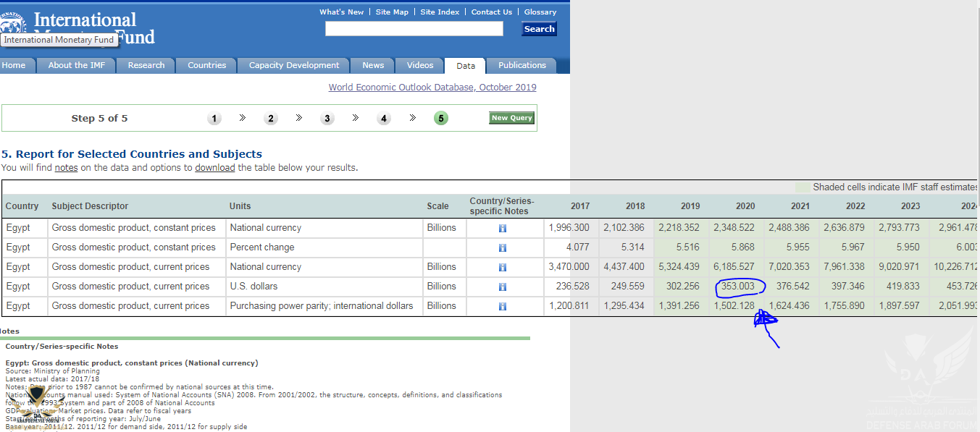Go back to step 1 circle
This screenshot has width=980, height=432.
(214, 119)
